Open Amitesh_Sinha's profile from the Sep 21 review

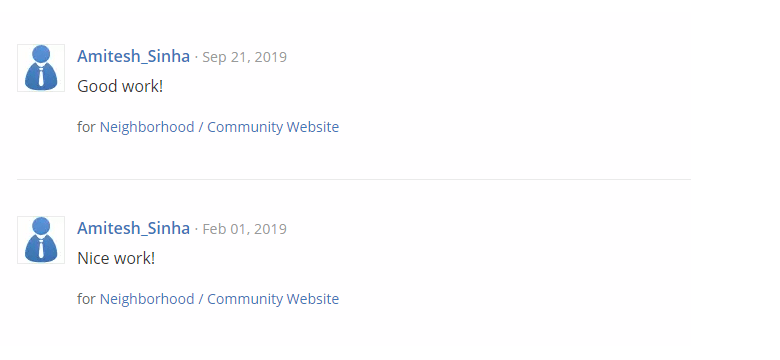pyautogui.click(x=133, y=57)
